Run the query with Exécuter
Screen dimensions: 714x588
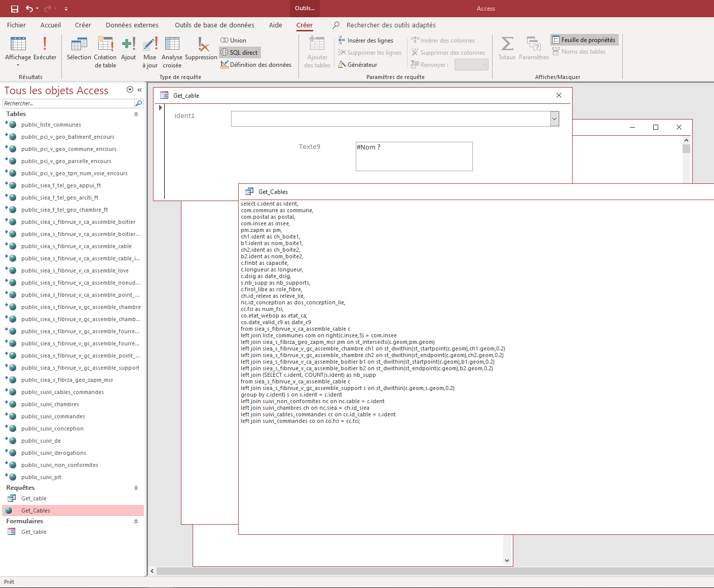pyautogui.click(x=45, y=48)
